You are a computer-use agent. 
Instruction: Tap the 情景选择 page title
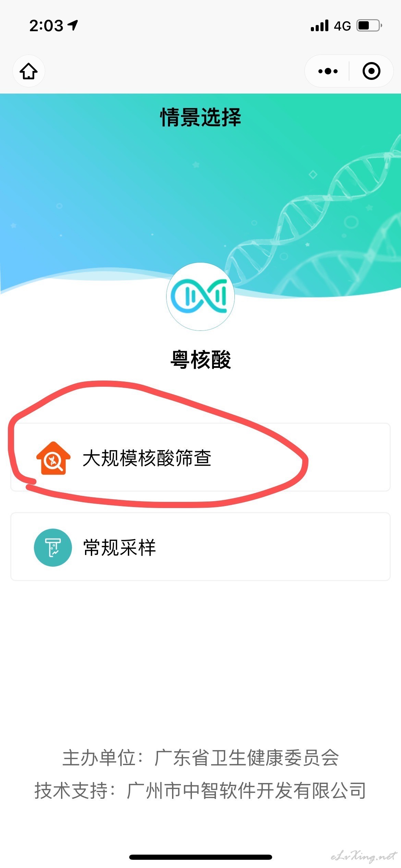pos(201,117)
